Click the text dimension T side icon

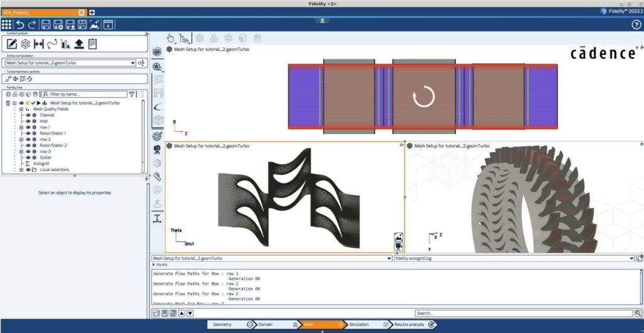[157, 218]
